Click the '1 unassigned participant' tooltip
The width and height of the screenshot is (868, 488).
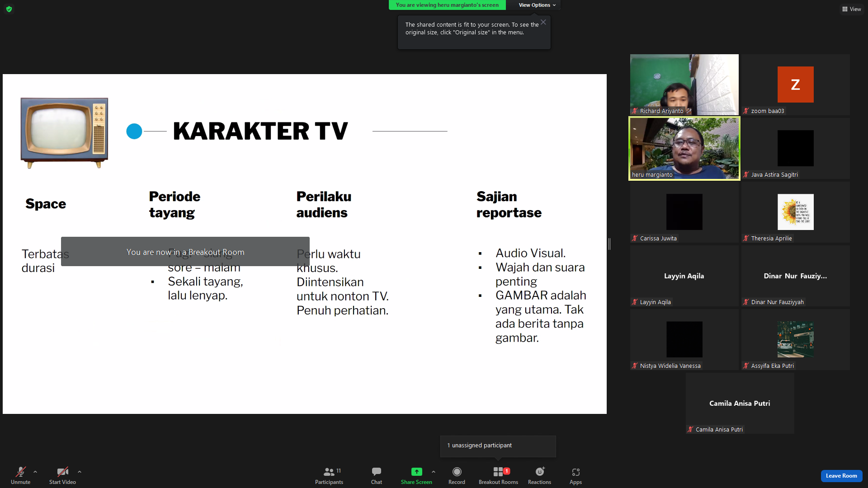click(498, 446)
